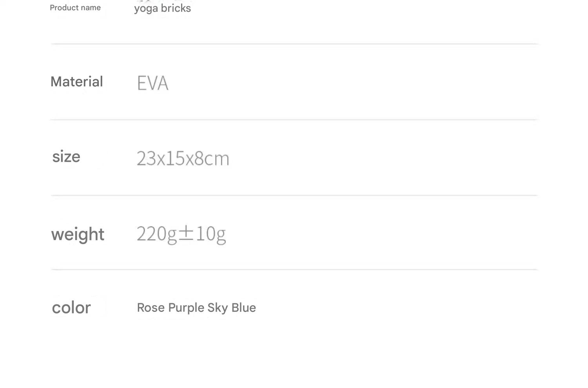Click the "Product name" label
This screenshot has height=388, width=588.
75,8
